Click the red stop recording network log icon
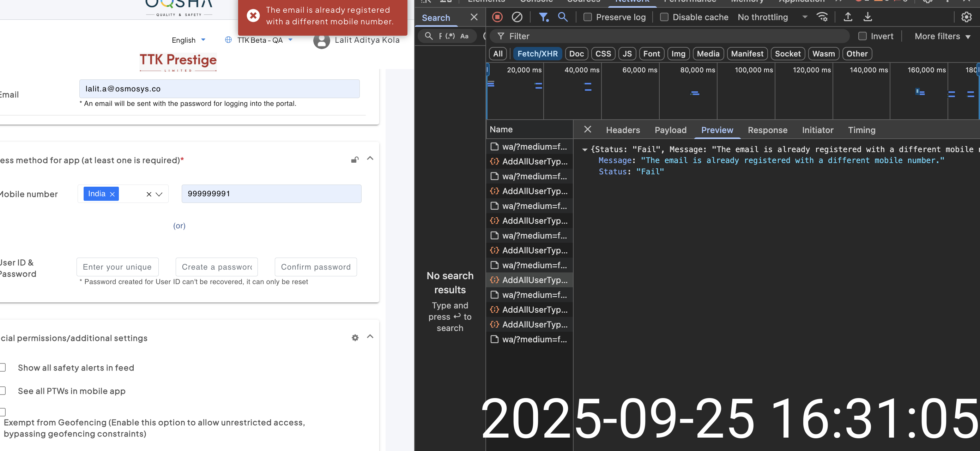The width and height of the screenshot is (980, 451). pos(497,17)
